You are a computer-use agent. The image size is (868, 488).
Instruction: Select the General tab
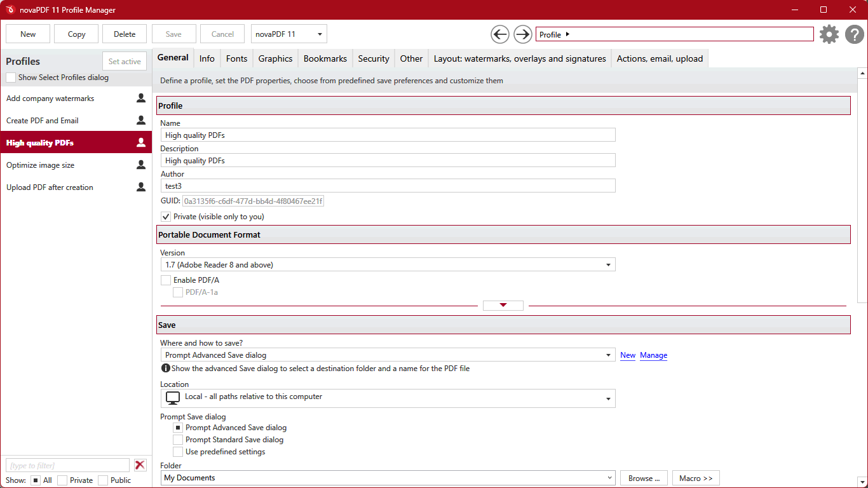pyautogui.click(x=173, y=57)
